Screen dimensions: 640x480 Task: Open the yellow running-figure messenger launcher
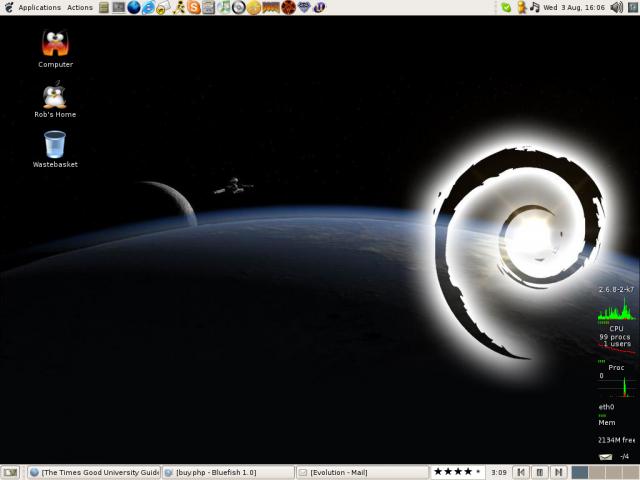pyautogui.click(x=179, y=7)
